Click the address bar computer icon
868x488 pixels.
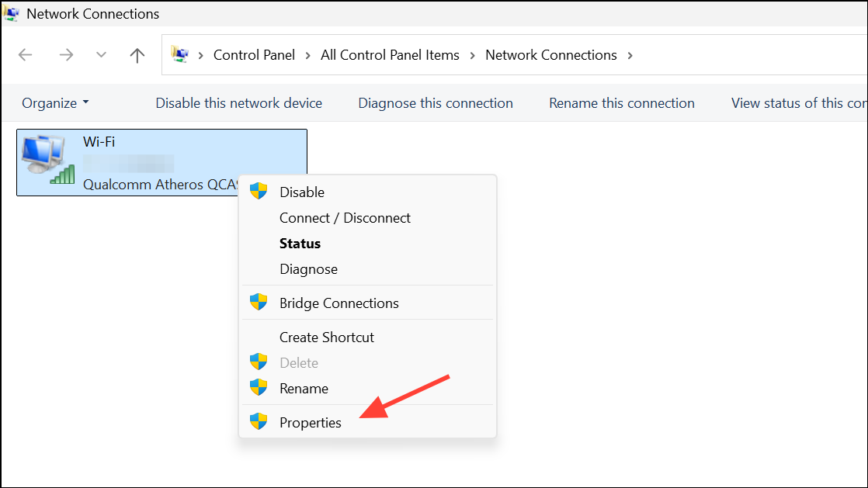pos(180,55)
